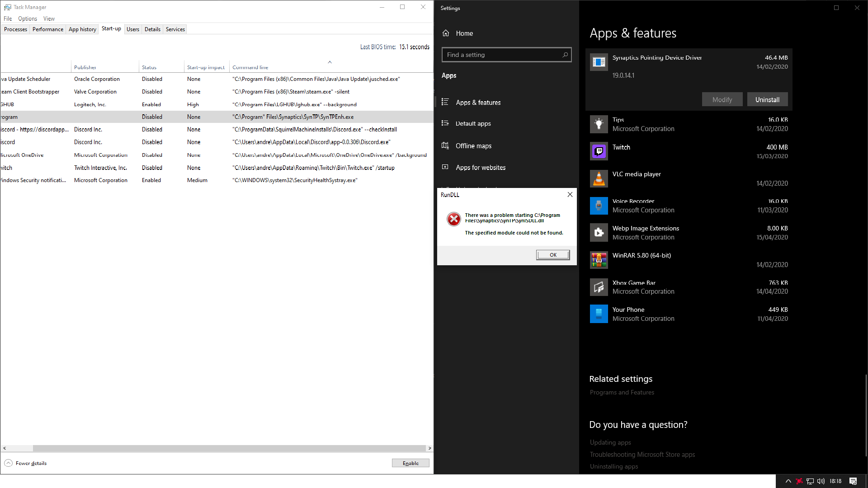The width and height of the screenshot is (868, 488).
Task: Select the Your Phone app icon
Action: tap(599, 314)
